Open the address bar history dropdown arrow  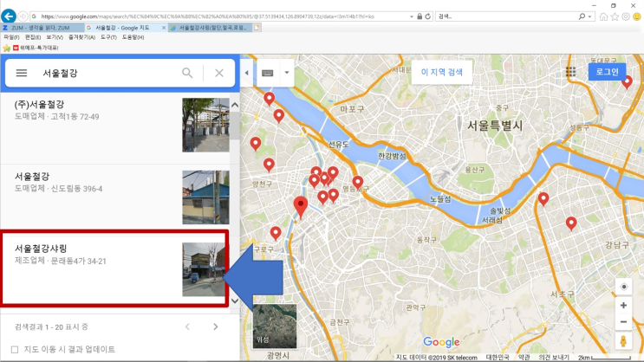tap(412, 16)
